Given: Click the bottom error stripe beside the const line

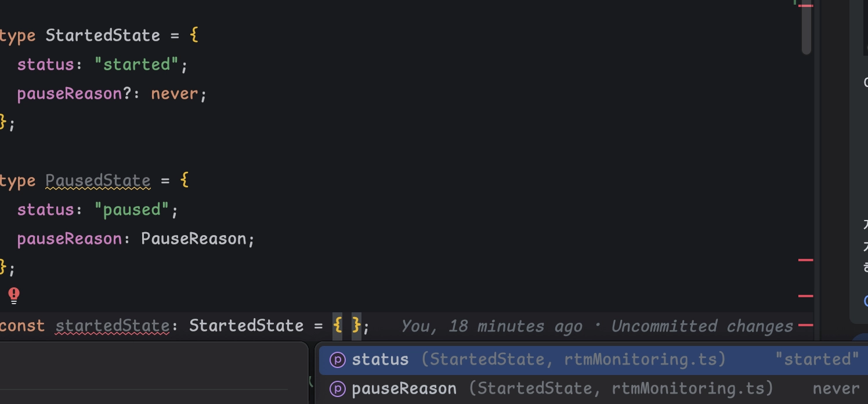Looking at the screenshot, I should (x=806, y=325).
